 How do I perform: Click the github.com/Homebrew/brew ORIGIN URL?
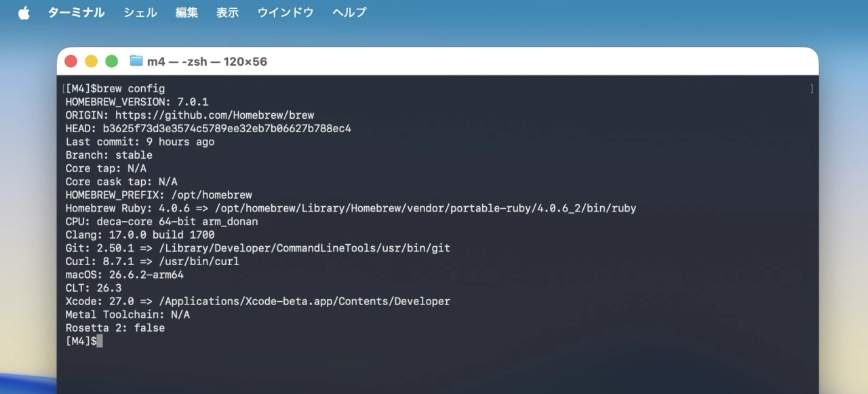(214, 115)
